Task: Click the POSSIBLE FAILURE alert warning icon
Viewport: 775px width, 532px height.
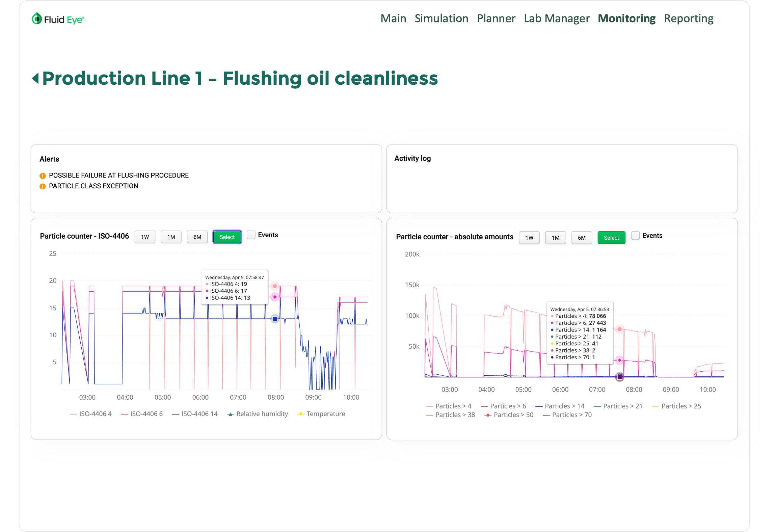Action: [43, 176]
